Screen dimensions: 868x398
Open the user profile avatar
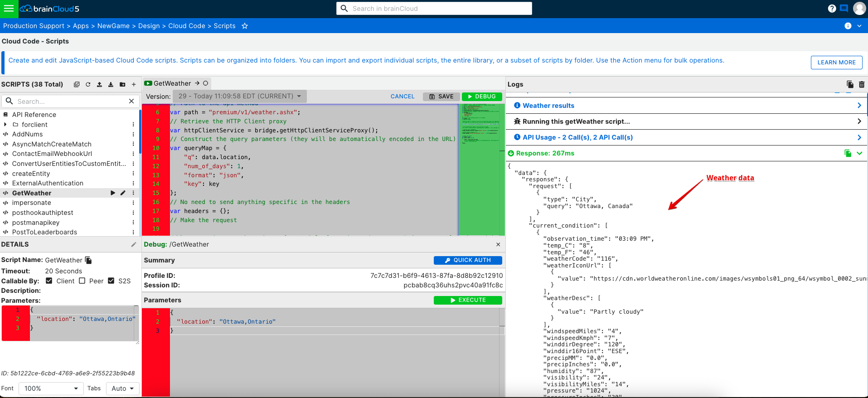coord(859,8)
